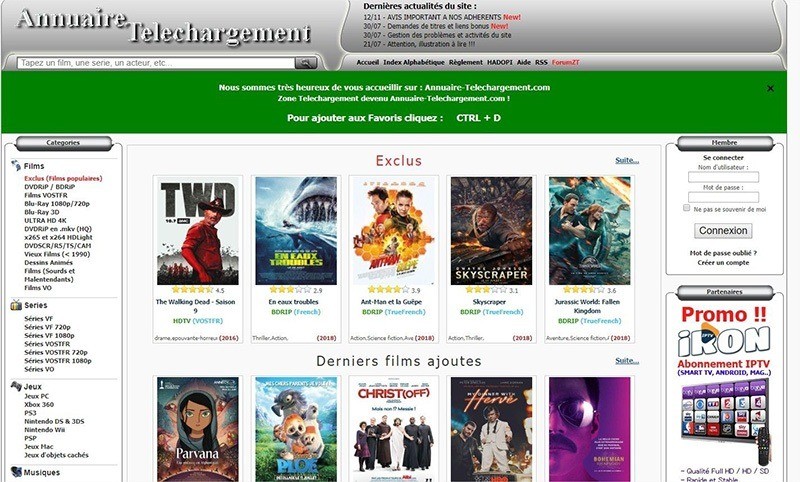Open Ant-Man et la Guêpe poster
800x482 pixels.
pyautogui.click(x=393, y=231)
